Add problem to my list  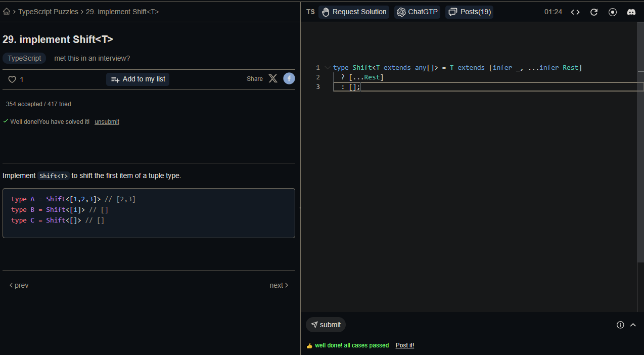pos(137,79)
